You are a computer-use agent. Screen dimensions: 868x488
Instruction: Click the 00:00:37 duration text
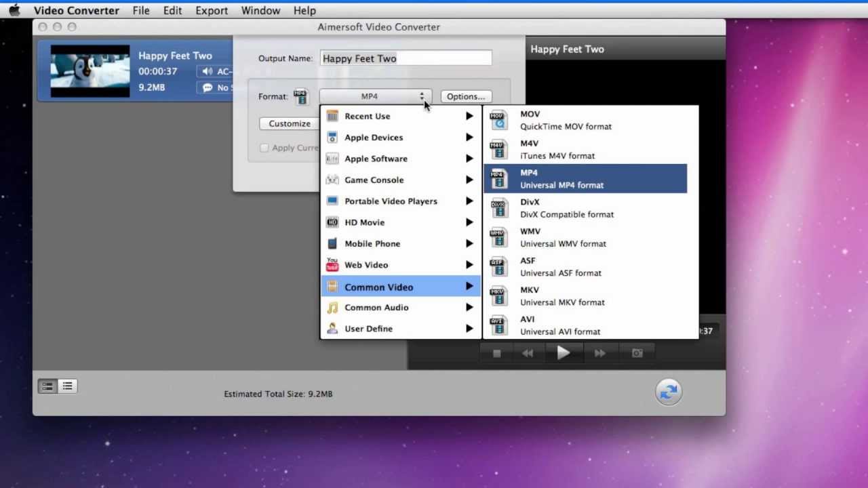coord(158,71)
